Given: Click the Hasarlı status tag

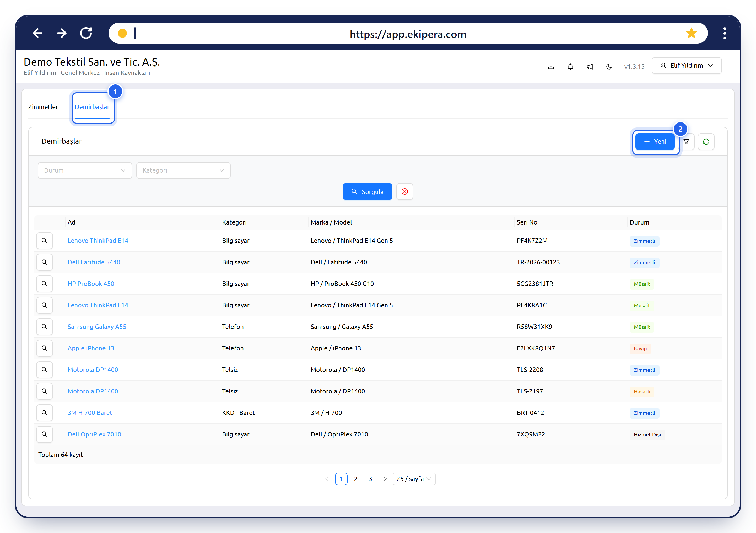Looking at the screenshot, I should coord(642,392).
